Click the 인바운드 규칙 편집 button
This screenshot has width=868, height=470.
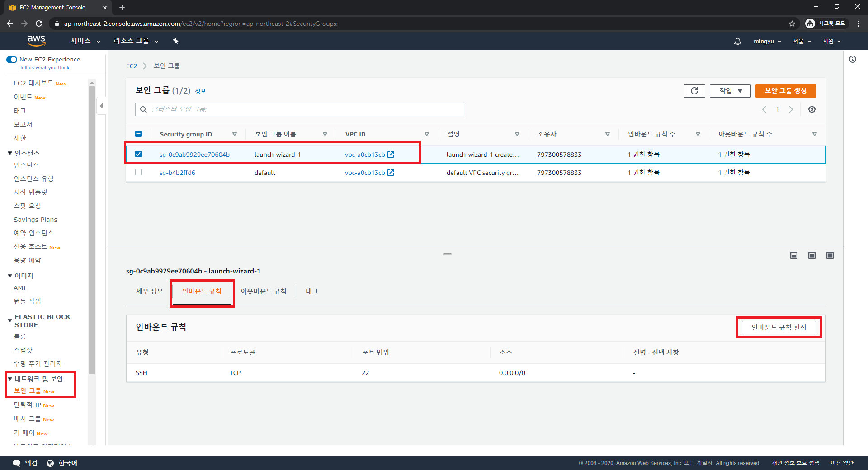[x=778, y=328]
